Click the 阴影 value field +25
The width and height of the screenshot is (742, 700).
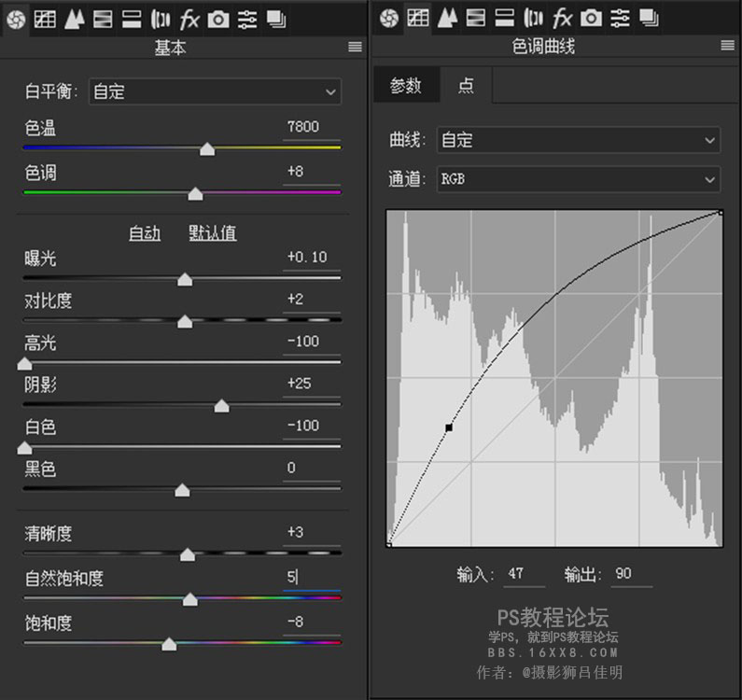pyautogui.click(x=312, y=384)
